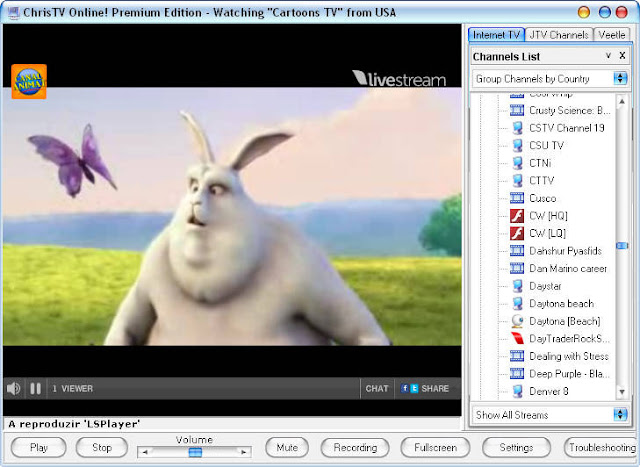This screenshot has width=640, height=467.
Task: Click the webcam icon beside Daytona [Beach]
Action: [x=517, y=321]
